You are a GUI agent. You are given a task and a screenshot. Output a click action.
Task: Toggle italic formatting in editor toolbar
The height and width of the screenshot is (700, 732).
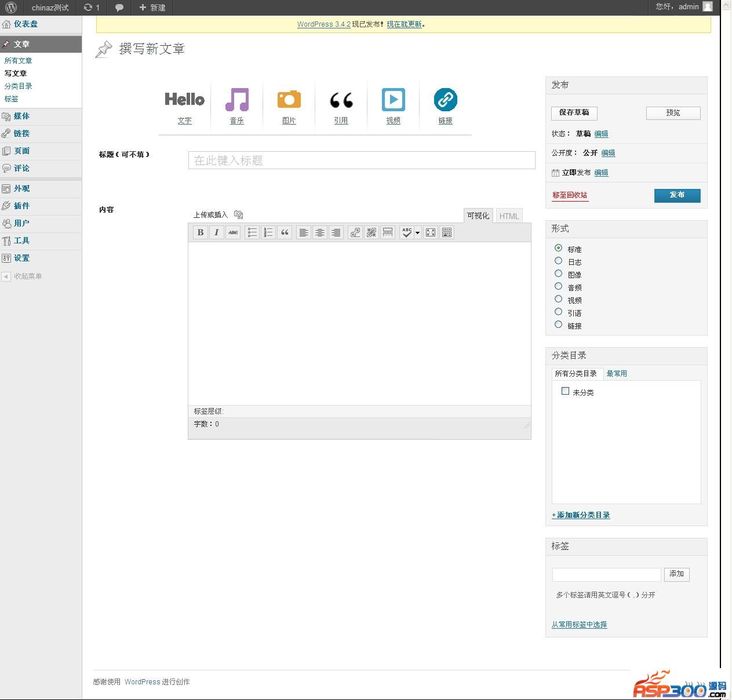click(x=217, y=232)
